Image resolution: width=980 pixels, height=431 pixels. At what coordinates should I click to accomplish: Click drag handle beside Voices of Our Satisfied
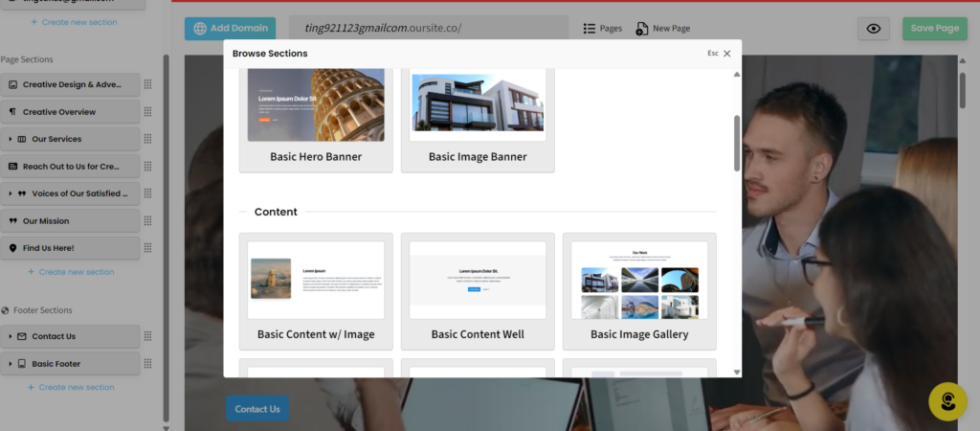pyautogui.click(x=147, y=193)
